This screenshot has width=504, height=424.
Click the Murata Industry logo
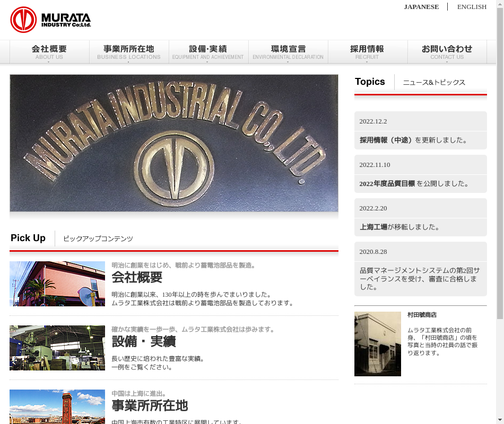(x=50, y=20)
